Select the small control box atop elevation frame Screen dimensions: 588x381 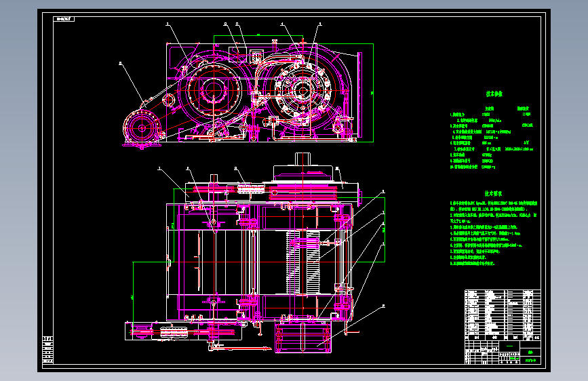(256, 56)
